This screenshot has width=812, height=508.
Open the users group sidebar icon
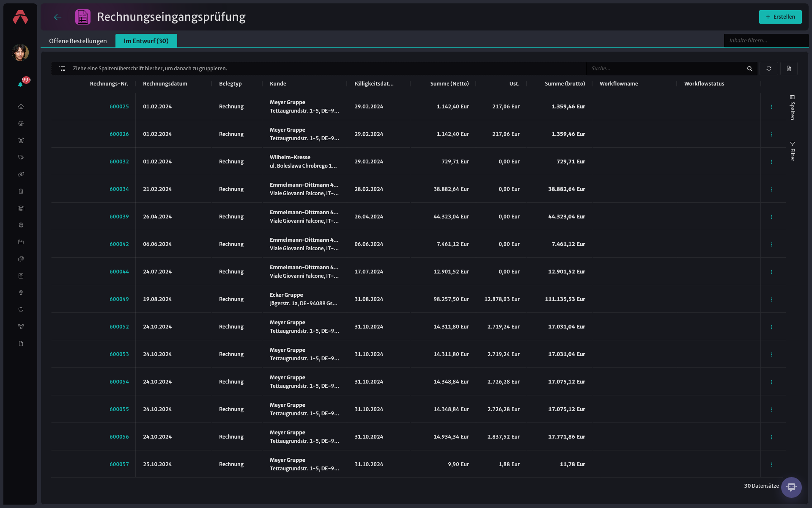coord(21,141)
